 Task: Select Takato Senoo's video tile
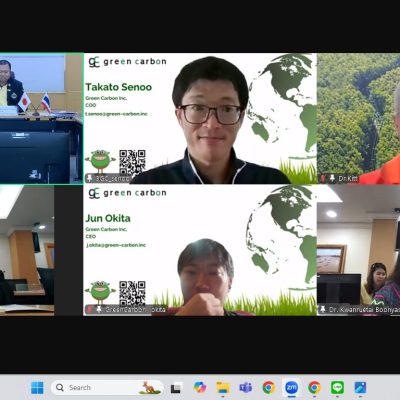pyautogui.click(x=200, y=118)
